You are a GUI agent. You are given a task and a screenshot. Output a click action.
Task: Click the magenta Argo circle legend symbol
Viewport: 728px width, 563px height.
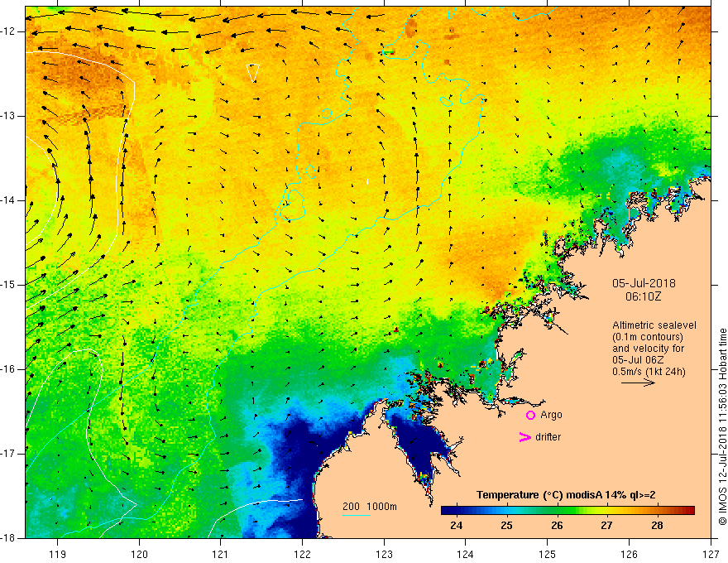click(530, 415)
